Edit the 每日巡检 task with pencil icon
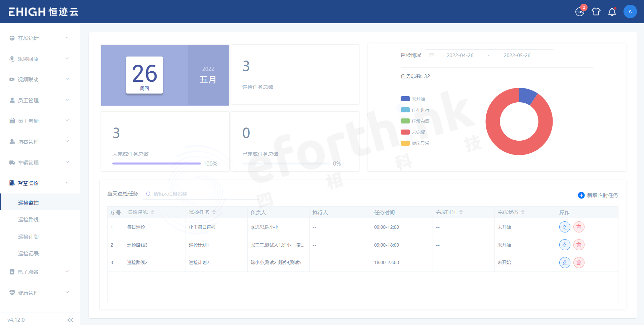This screenshot has height=325, width=644. pyautogui.click(x=565, y=227)
